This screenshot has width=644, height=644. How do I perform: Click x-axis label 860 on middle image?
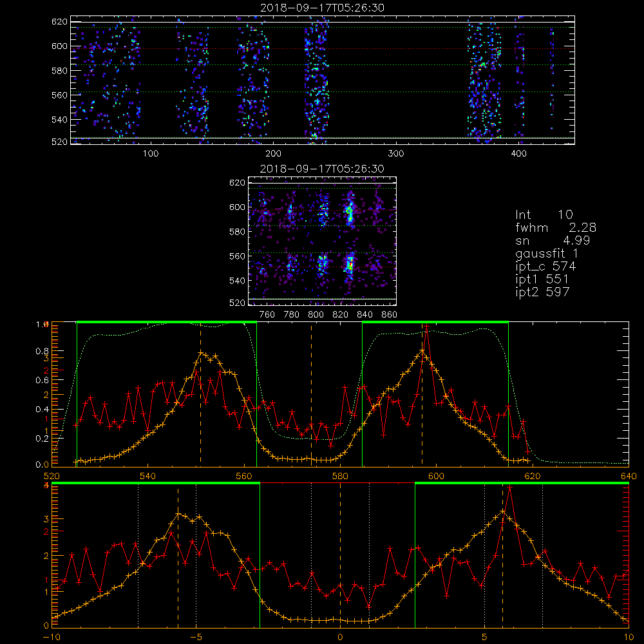point(390,315)
